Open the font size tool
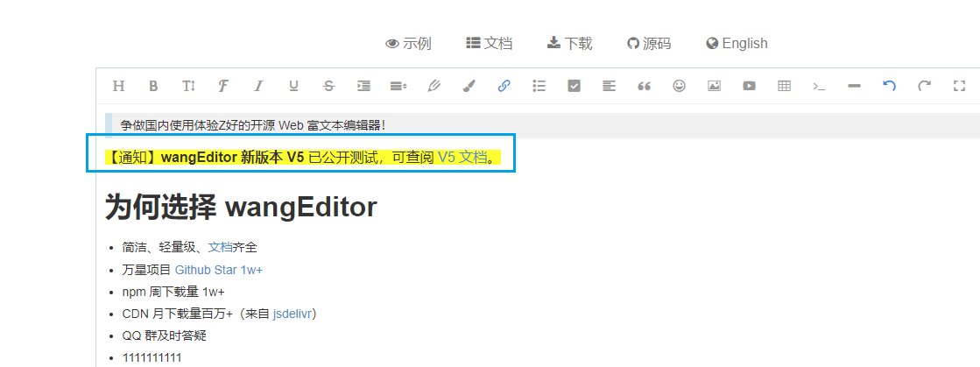 pyautogui.click(x=189, y=87)
